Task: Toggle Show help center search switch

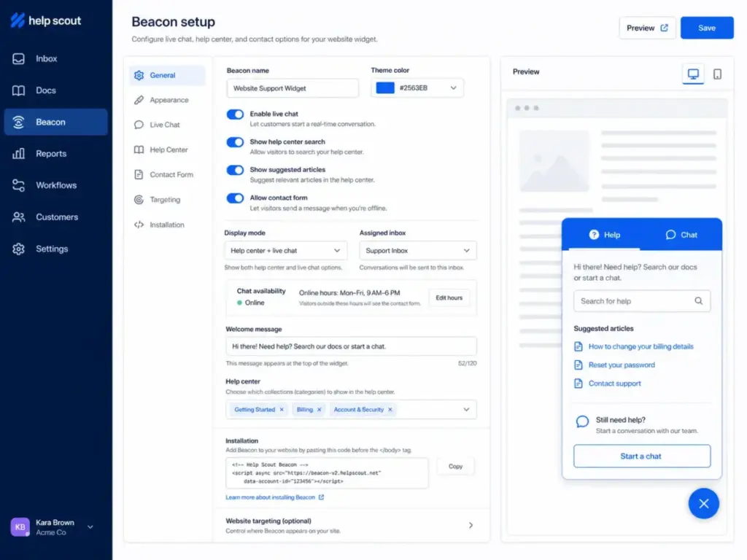Action: (x=235, y=142)
